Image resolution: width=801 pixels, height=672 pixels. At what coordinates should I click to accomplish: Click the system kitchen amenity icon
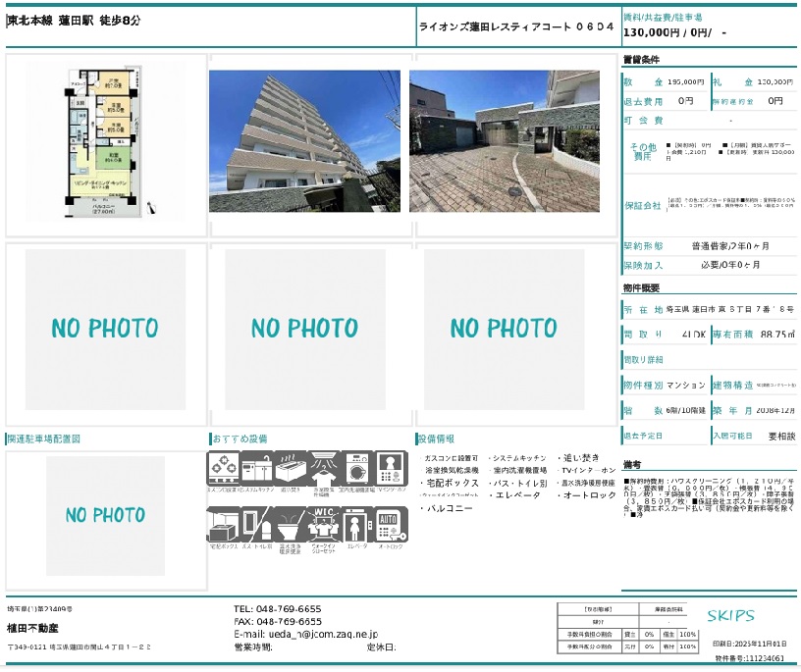(x=255, y=468)
